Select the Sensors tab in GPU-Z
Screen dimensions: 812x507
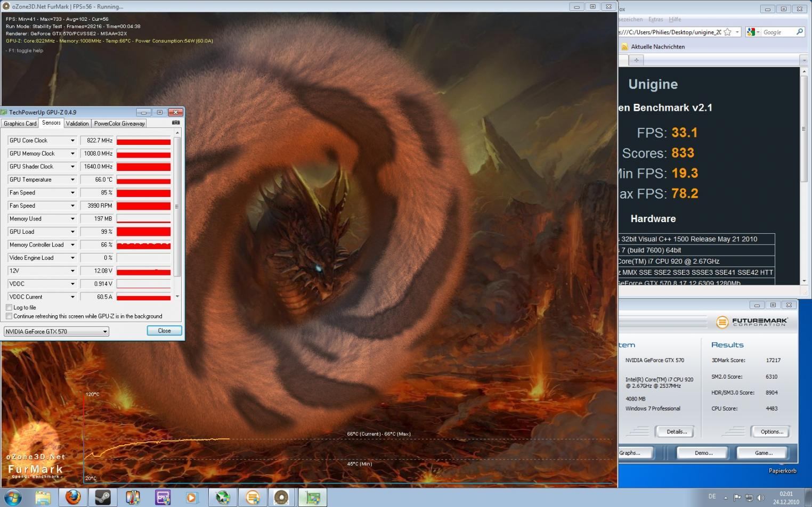51,123
